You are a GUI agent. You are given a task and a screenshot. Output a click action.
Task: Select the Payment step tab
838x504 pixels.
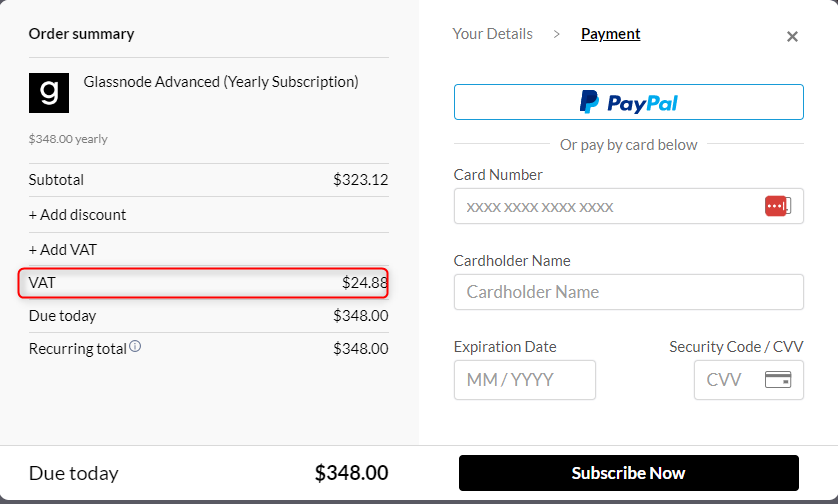tap(610, 34)
